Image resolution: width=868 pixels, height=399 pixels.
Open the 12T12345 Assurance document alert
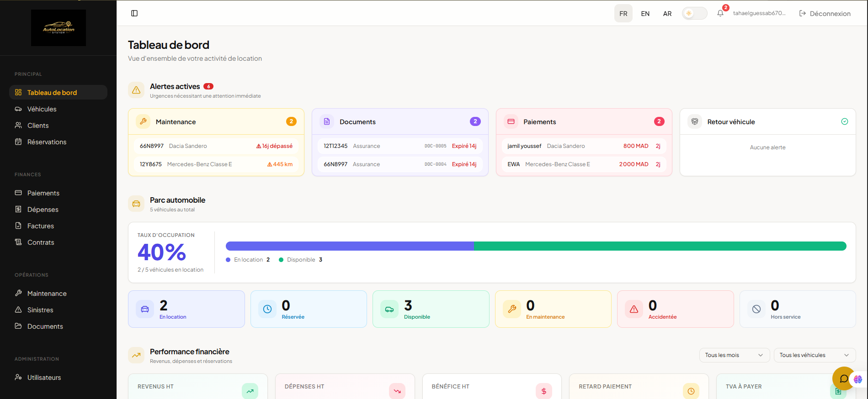point(400,146)
